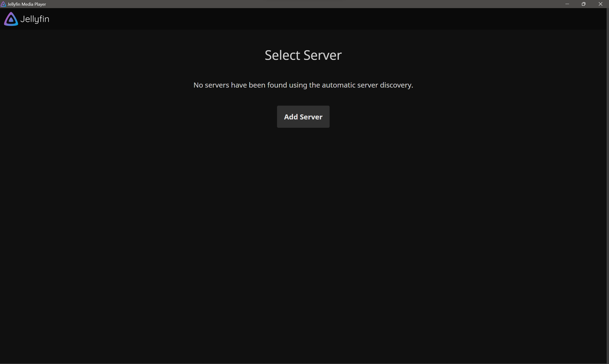609x364 pixels.
Task: Click the "Select Server" heading
Action: click(x=303, y=55)
